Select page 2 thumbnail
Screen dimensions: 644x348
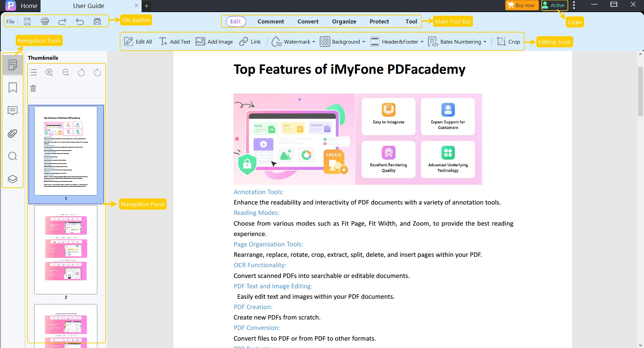pos(66,250)
